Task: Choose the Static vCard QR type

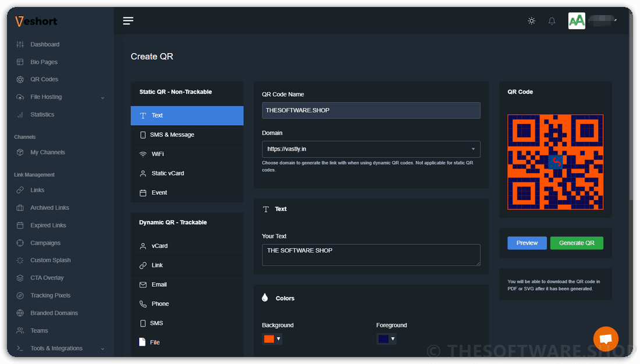Action: pos(187,173)
